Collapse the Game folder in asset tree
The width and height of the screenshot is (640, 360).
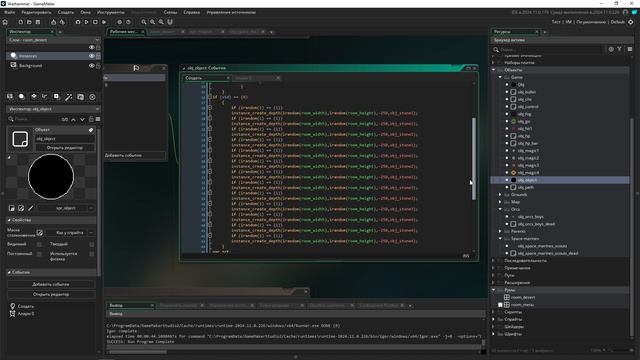click(500, 77)
